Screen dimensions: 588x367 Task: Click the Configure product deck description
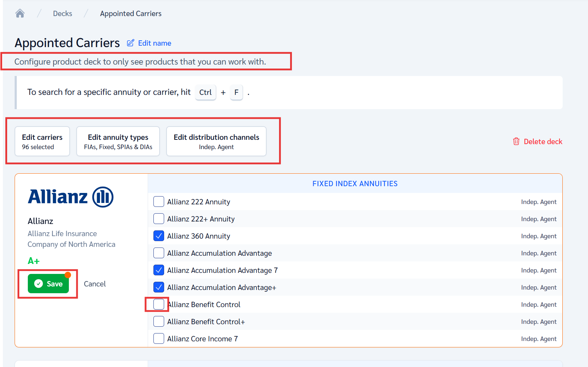click(140, 62)
